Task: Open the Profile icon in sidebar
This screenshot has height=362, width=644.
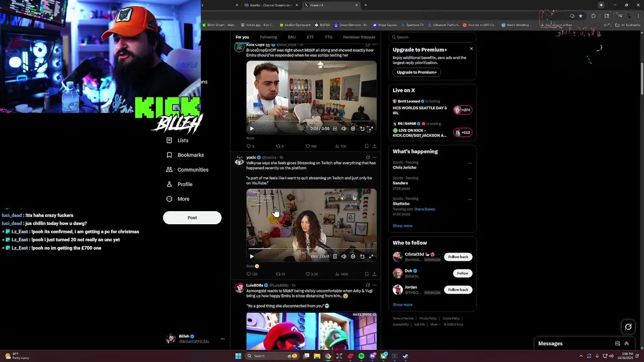Action: [x=170, y=184]
